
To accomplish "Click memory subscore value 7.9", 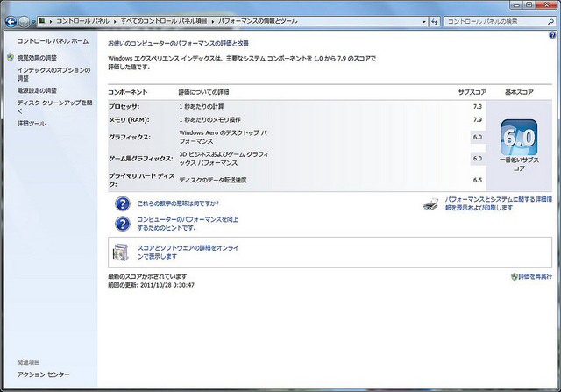I will click(x=478, y=120).
